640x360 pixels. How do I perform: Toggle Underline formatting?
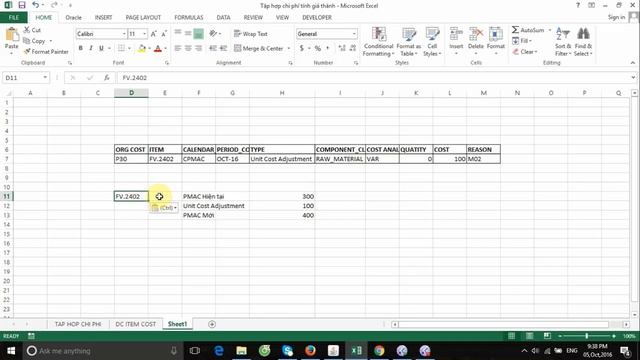point(101,48)
